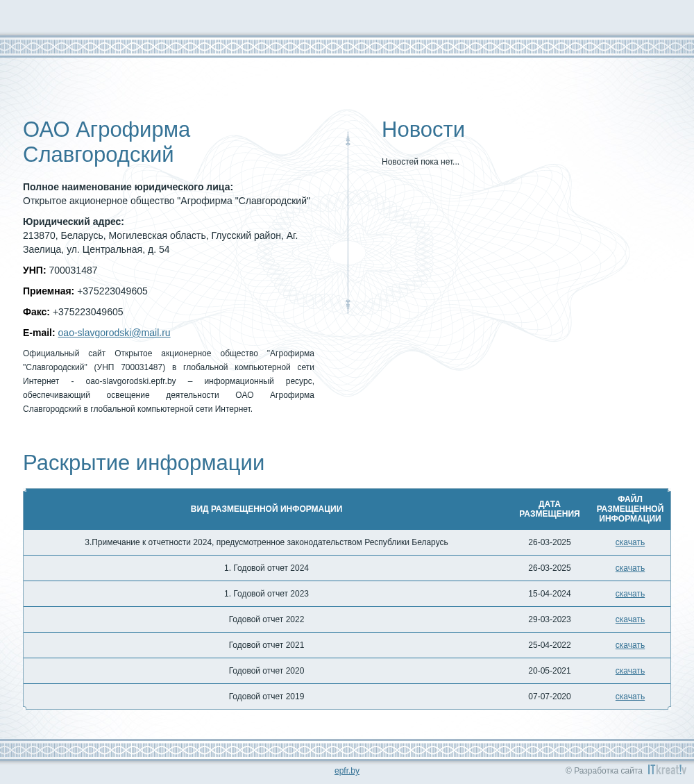Click the Вид размещенной информации column header
694x784 pixels.
(x=266, y=508)
